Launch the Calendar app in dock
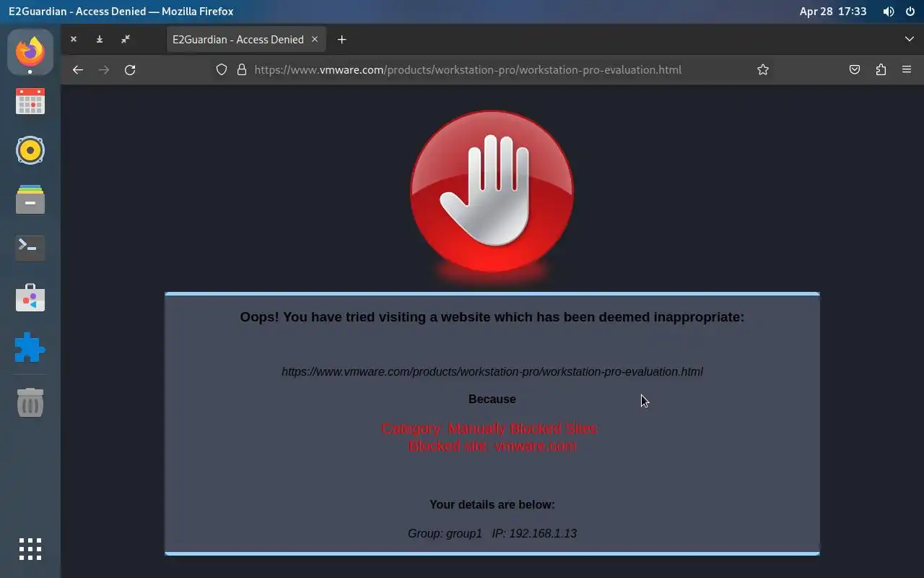This screenshot has height=578, width=924. click(30, 102)
